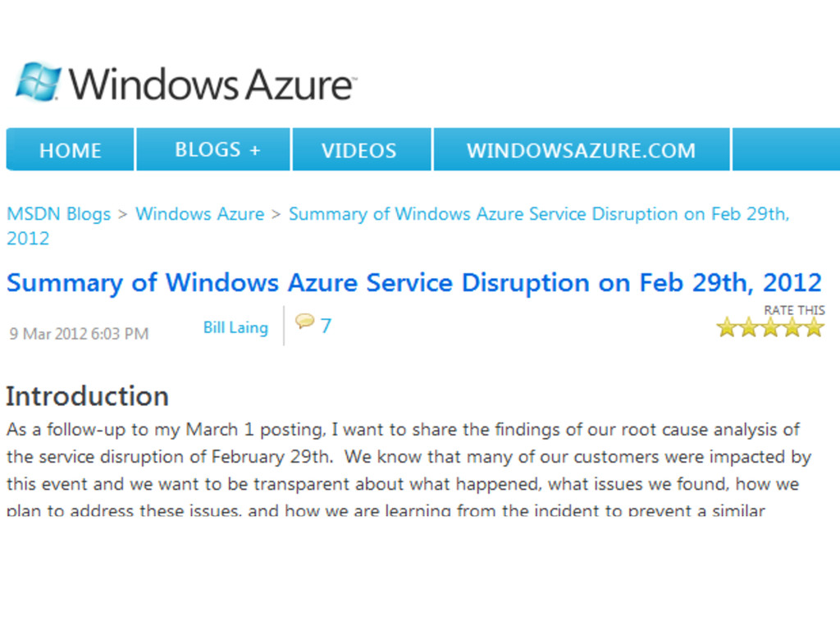
Task: Expand the BLOGS + menu
Action: [217, 150]
